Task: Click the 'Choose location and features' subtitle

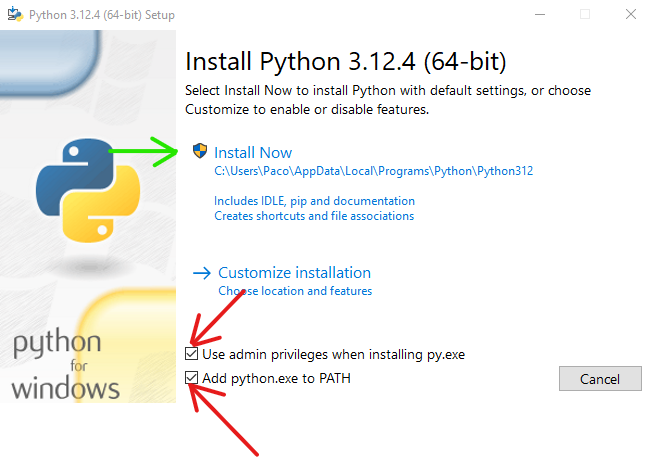Action: coord(295,291)
